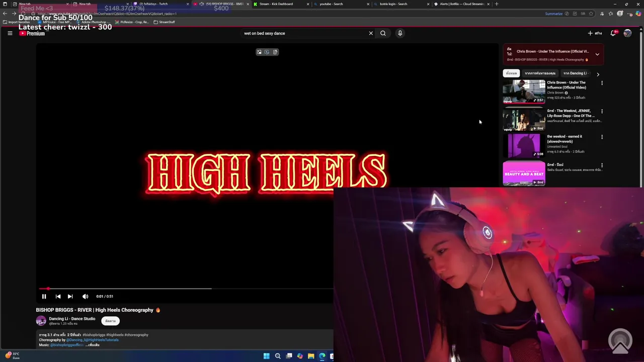This screenshot has height=362, width=644.
Task: Open a new browser tab with plus
Action: tap(497, 4)
